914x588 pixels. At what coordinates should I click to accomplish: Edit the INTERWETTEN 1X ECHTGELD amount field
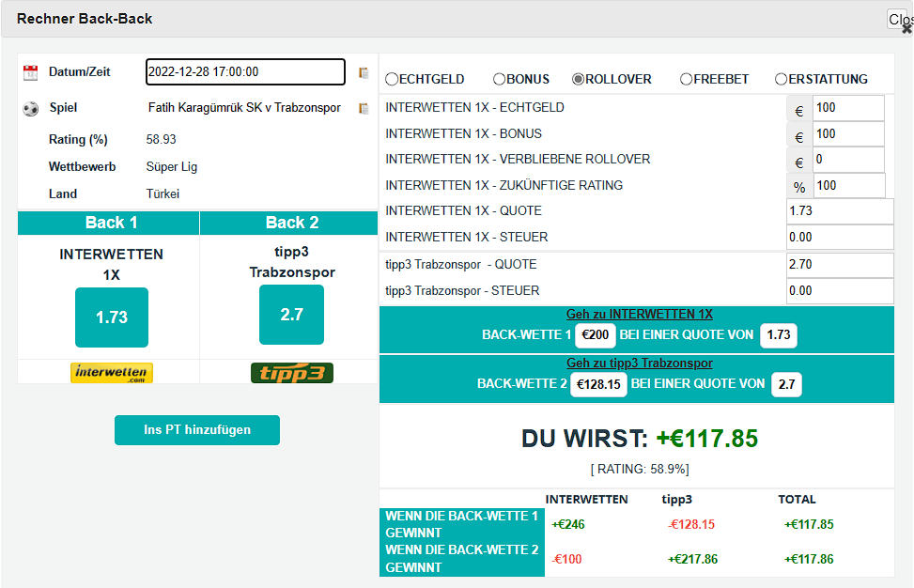[x=849, y=108]
